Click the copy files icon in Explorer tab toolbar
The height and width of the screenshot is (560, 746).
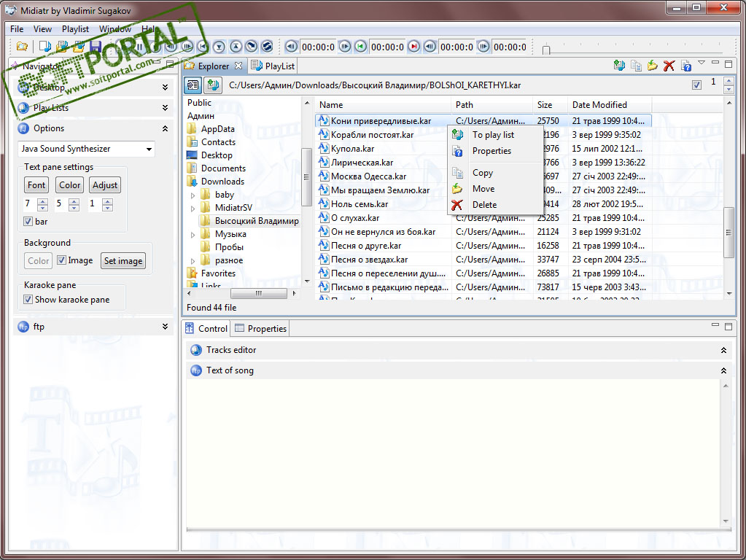point(636,66)
